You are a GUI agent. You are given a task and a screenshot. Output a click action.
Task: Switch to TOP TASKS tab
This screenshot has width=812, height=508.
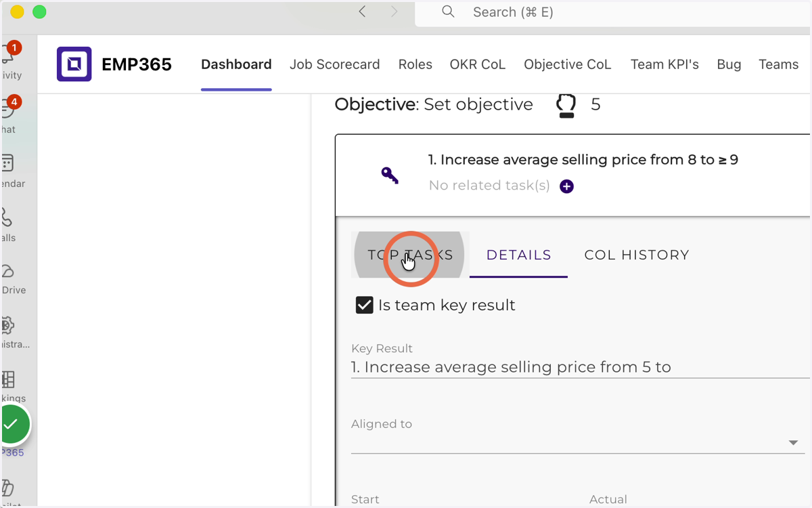coord(410,255)
